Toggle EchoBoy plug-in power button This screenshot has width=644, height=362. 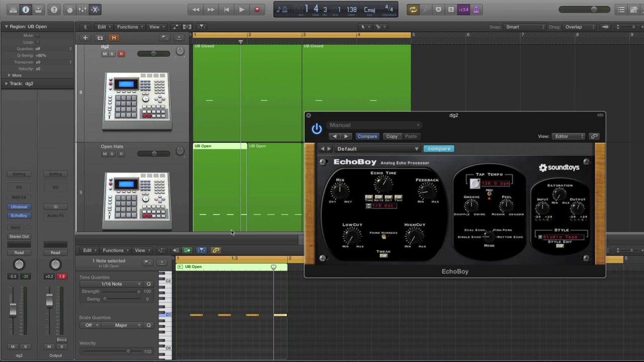[316, 129]
